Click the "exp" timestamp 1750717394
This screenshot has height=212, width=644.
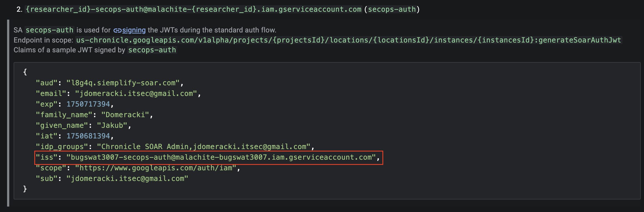tap(88, 104)
